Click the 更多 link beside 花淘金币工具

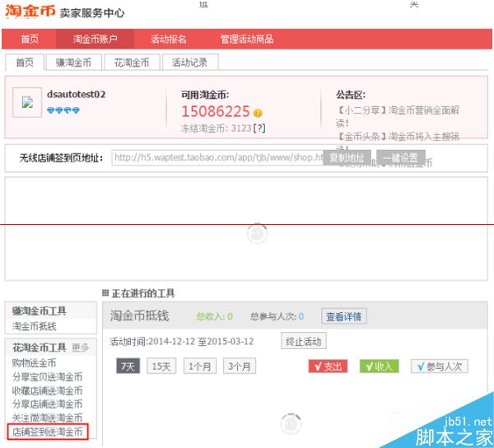click(81, 348)
